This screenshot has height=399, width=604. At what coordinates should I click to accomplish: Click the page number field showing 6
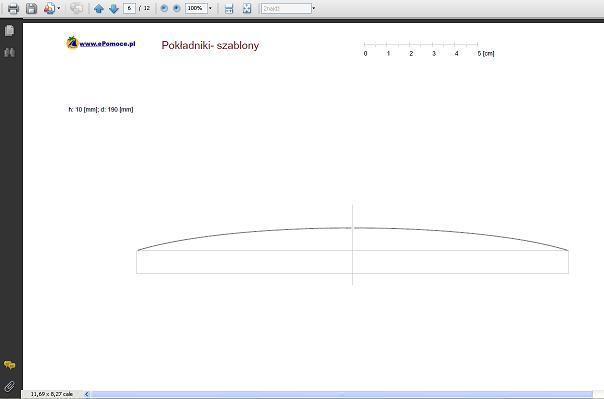(x=129, y=8)
